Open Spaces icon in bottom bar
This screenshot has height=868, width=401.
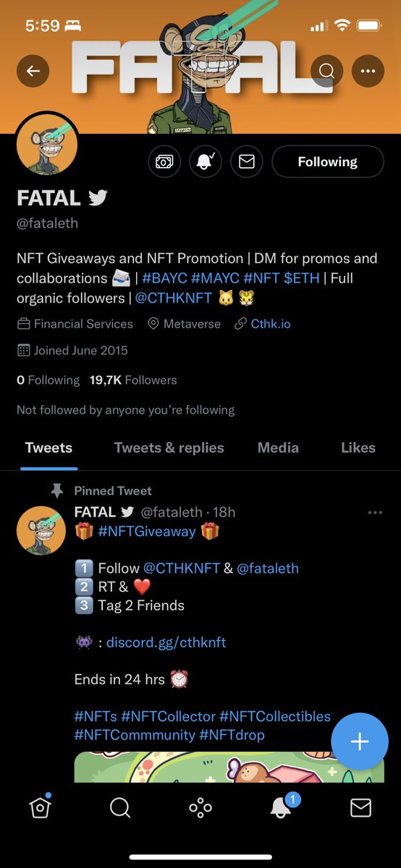[x=200, y=807]
